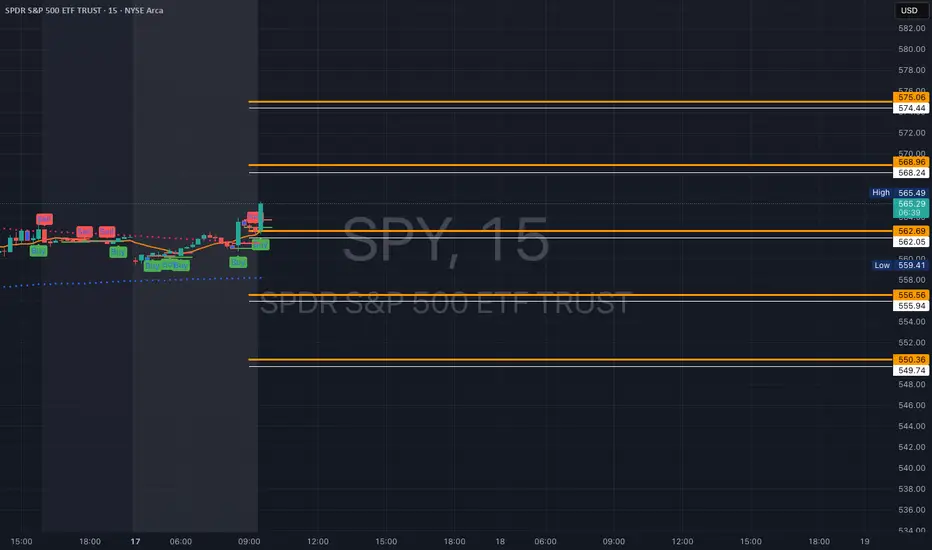This screenshot has width=932, height=550.
Task: Select the orange 575.06 price label
Action: (911, 97)
